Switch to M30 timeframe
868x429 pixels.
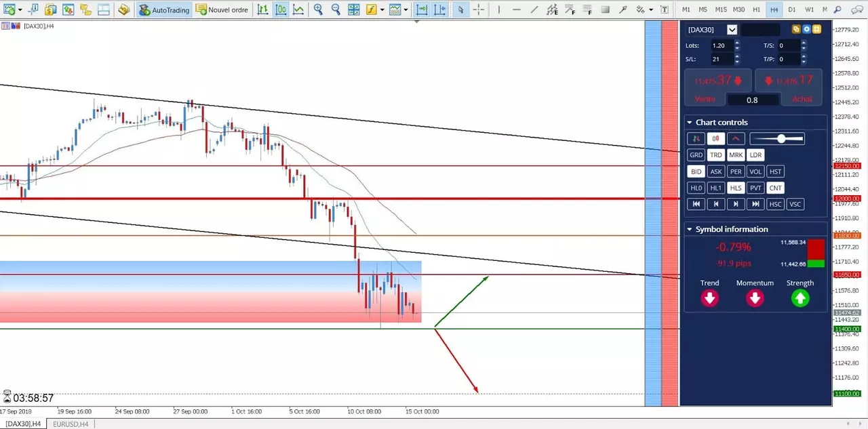pos(739,9)
